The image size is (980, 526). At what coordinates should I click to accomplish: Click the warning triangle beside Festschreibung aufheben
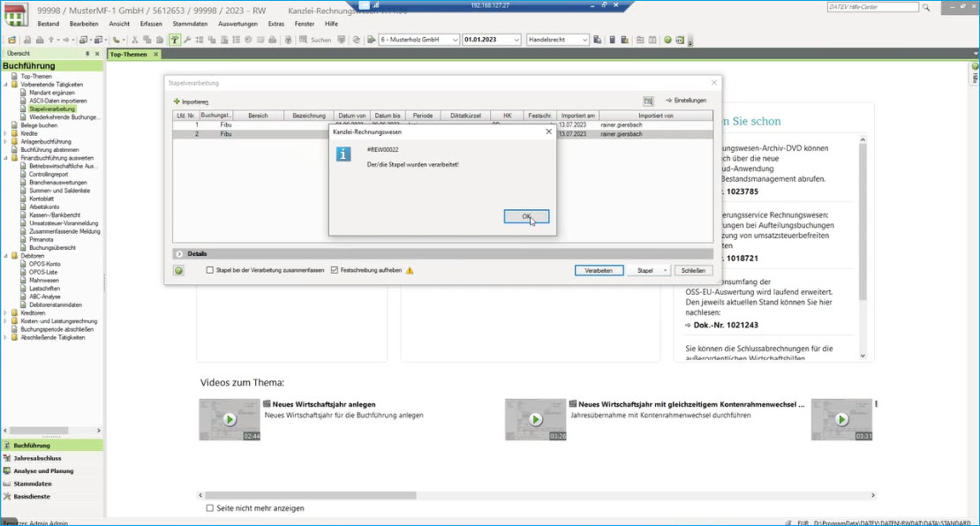coord(410,270)
